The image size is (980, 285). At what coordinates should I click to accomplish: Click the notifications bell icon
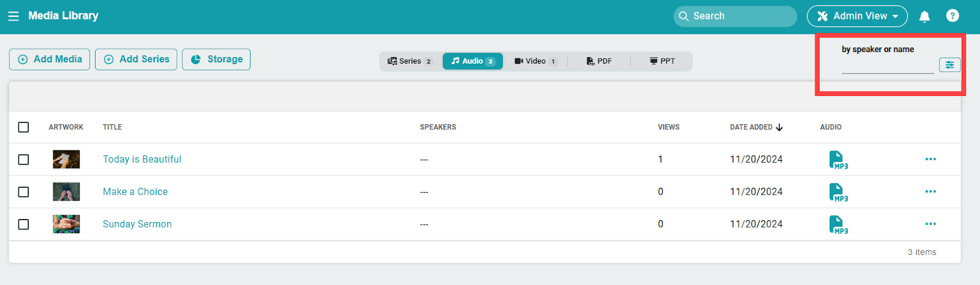click(924, 17)
